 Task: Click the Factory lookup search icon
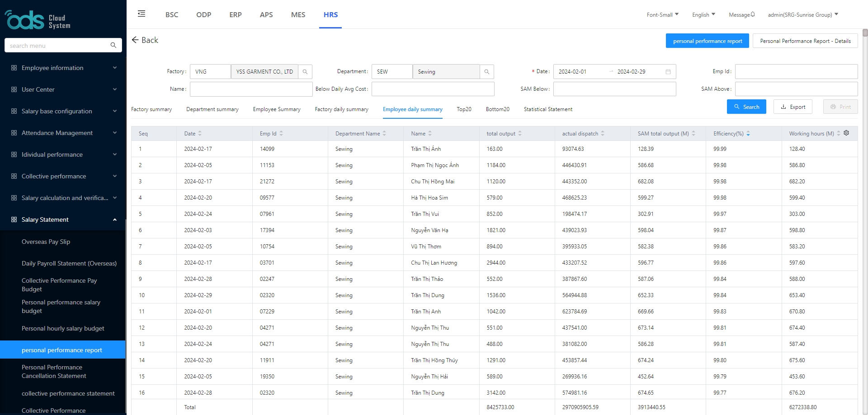pos(305,72)
